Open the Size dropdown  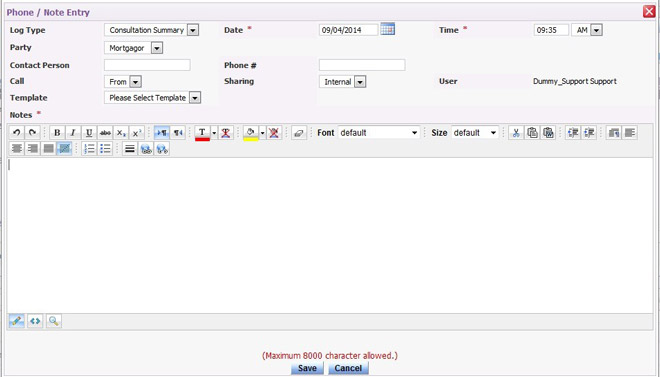coord(475,133)
